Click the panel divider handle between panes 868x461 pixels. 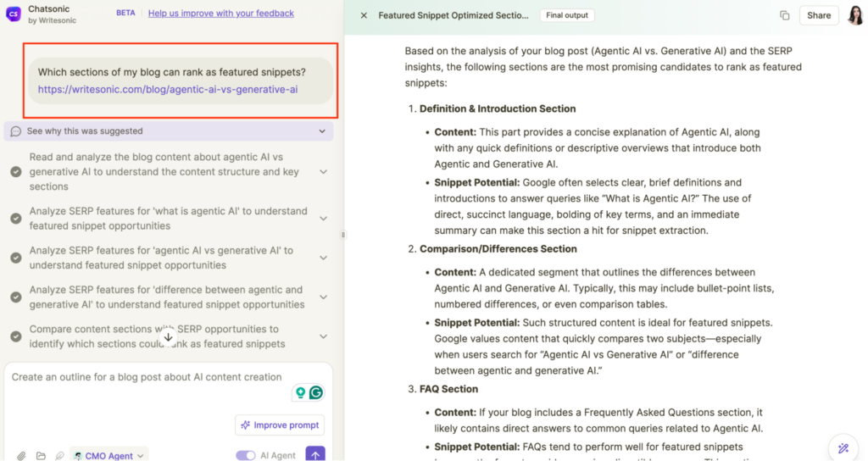tap(343, 235)
